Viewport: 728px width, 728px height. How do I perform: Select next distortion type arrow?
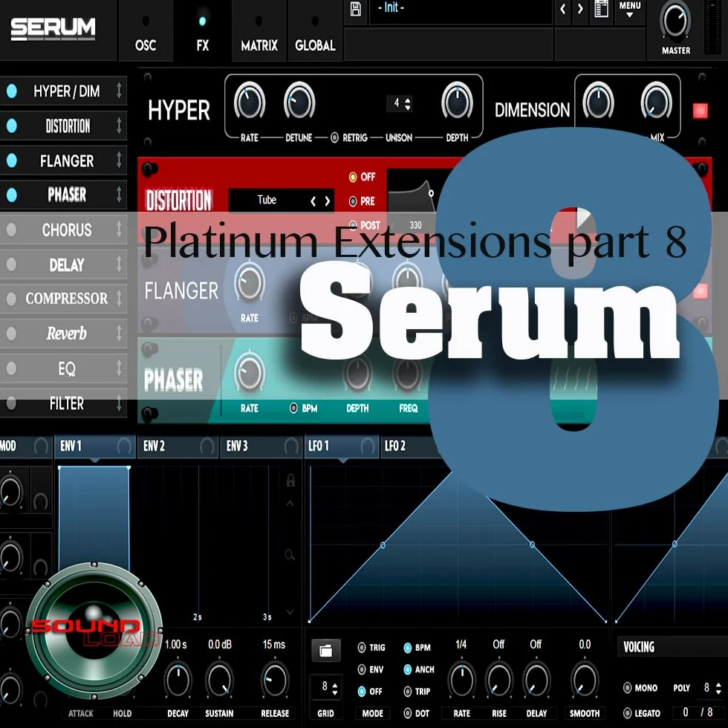[328, 201]
